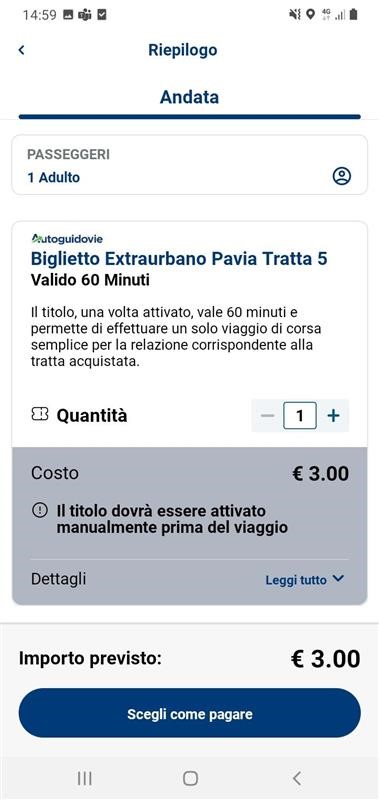379x800 pixels.
Task: Tap Android navigation back button
Action: (x=296, y=778)
